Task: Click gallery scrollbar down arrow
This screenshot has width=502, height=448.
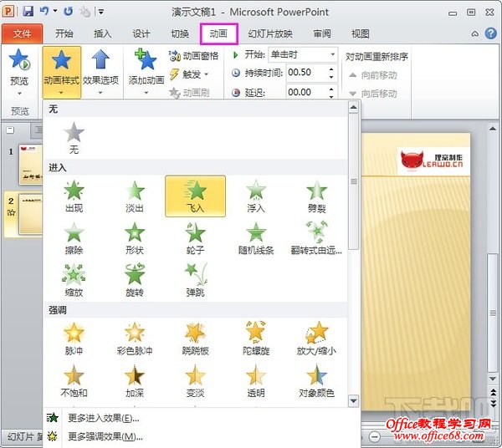Action: click(353, 400)
